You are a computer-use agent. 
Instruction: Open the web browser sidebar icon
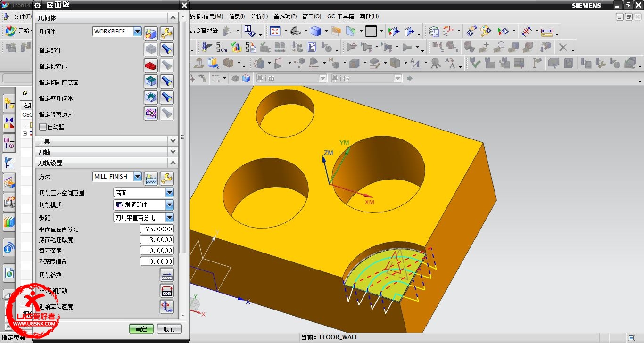(x=9, y=272)
